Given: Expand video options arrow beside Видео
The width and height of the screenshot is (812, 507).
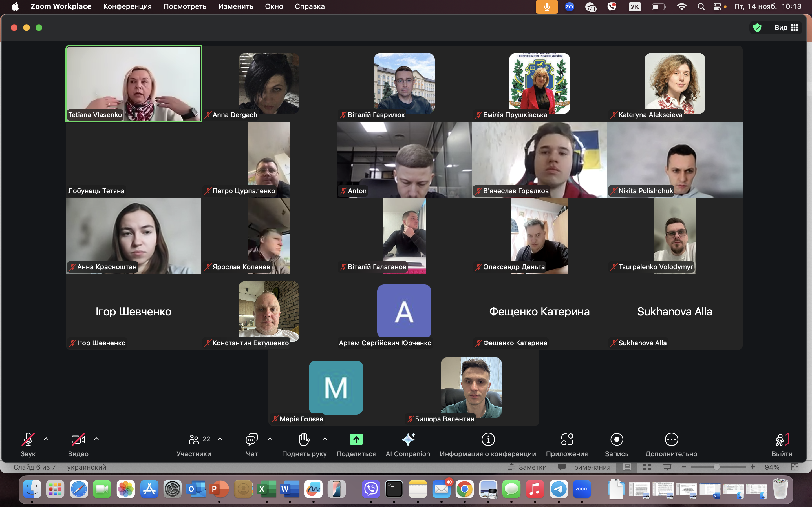Looking at the screenshot, I should pos(97,439).
